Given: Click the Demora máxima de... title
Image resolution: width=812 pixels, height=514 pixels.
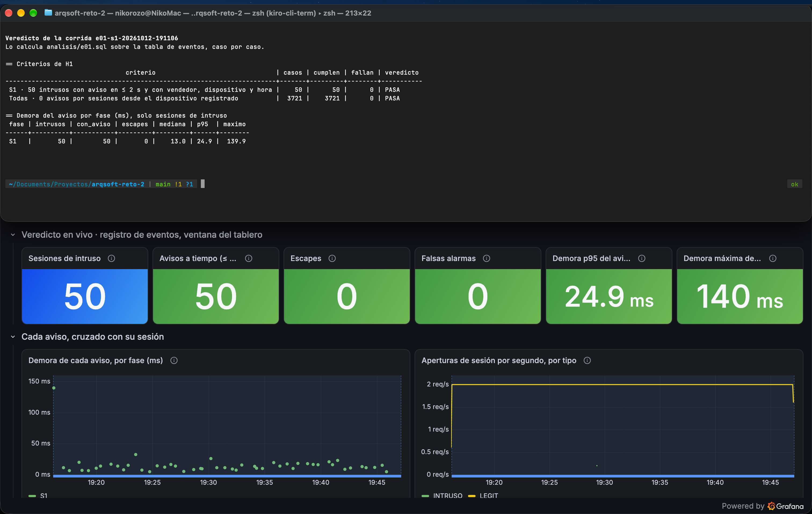Looking at the screenshot, I should pyautogui.click(x=722, y=258).
